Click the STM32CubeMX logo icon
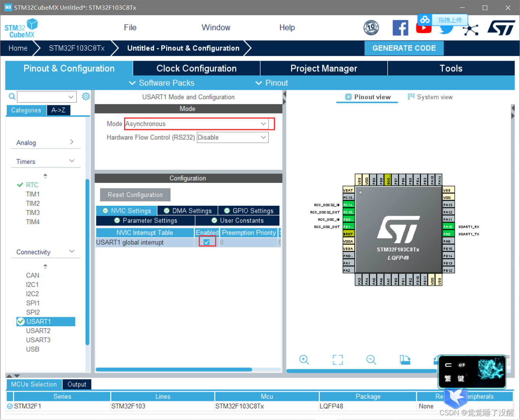The width and height of the screenshot is (520, 420). tap(21, 28)
